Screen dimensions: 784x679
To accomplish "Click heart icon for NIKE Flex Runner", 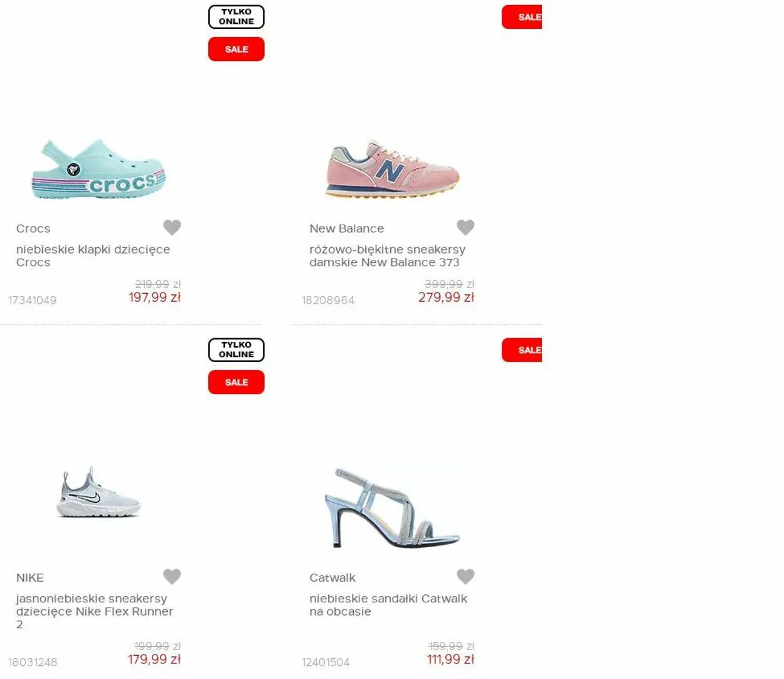I will click(172, 576).
